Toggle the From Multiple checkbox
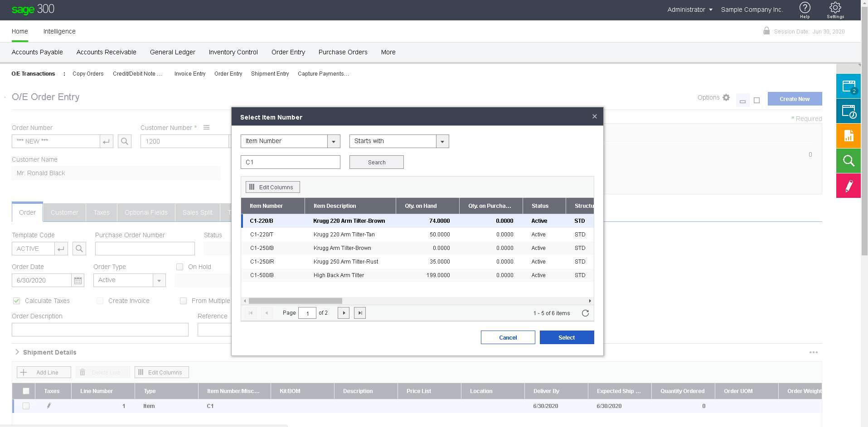The height and width of the screenshot is (427, 868). click(183, 301)
